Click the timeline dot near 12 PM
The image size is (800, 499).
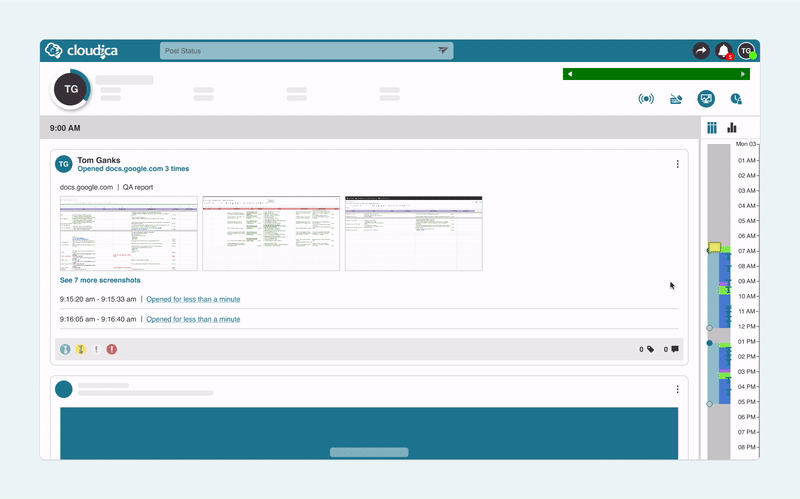point(709,328)
